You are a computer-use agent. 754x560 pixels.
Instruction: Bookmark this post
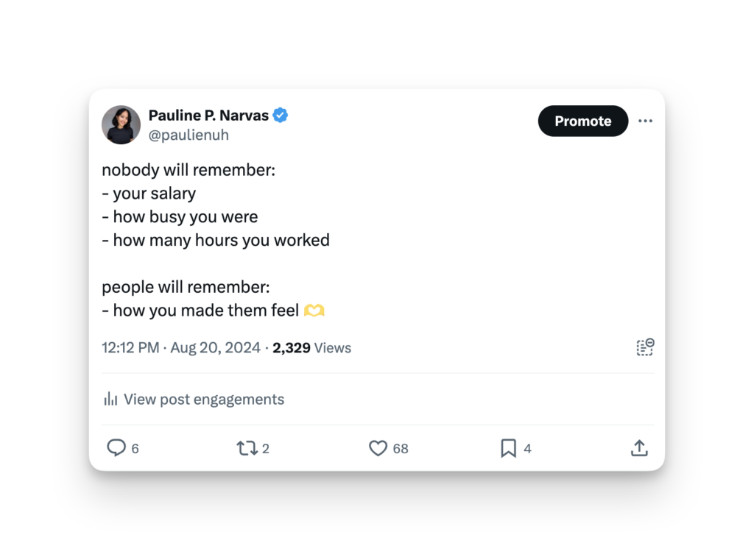point(508,448)
